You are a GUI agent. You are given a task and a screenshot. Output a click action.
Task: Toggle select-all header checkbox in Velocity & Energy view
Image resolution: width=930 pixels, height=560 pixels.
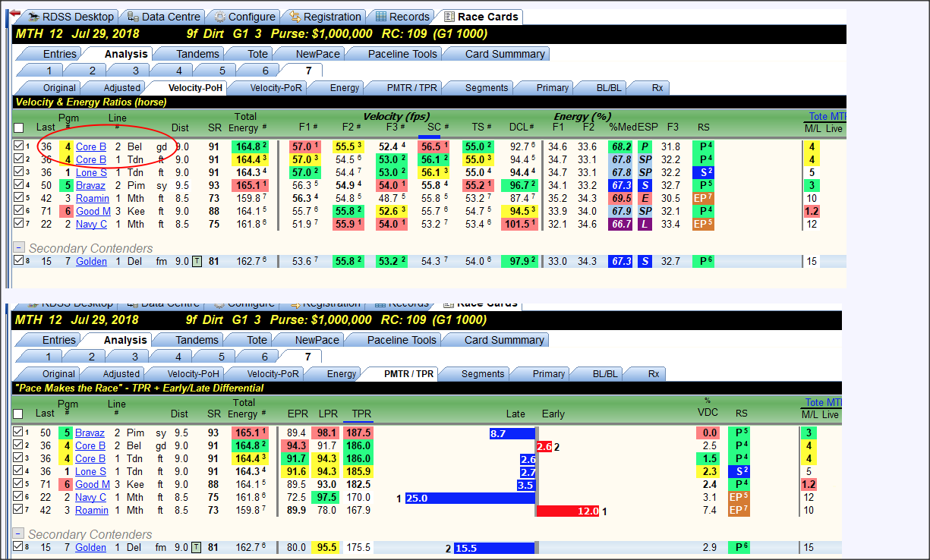click(19, 127)
